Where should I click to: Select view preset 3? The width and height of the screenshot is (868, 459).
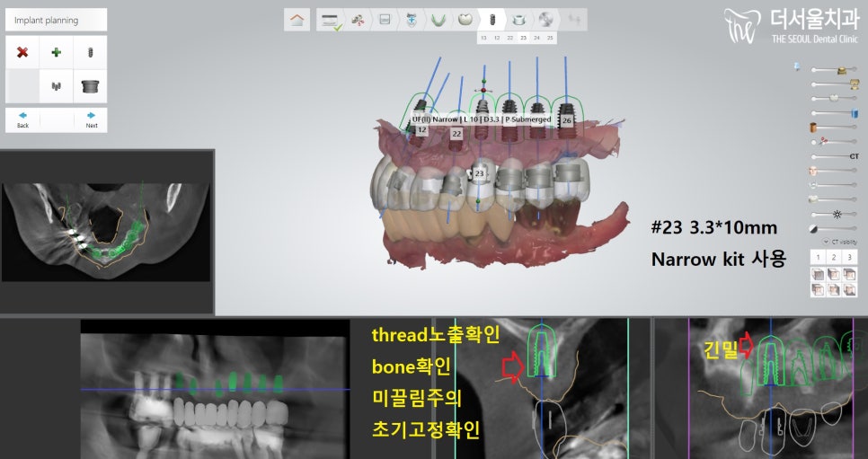coord(846,258)
